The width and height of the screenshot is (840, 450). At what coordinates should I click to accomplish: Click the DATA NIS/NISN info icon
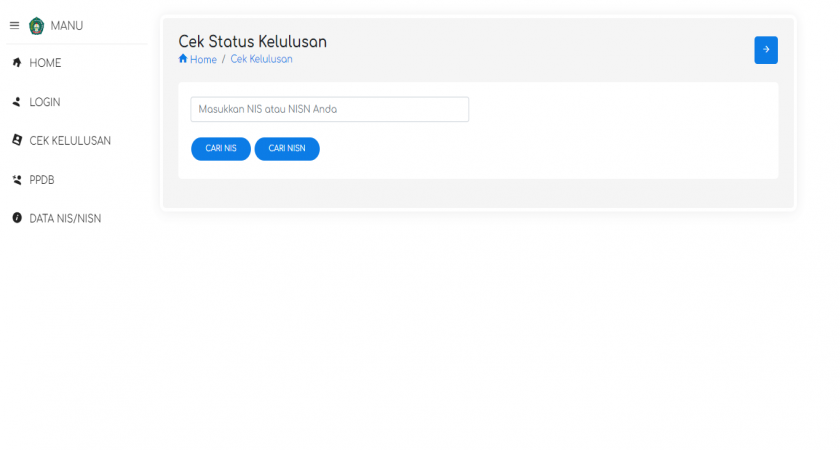pos(17,218)
